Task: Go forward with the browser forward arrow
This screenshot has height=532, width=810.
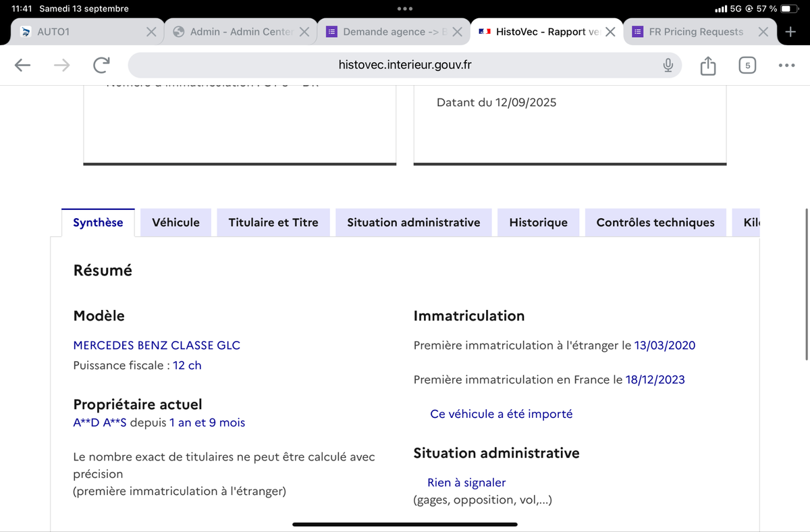Action: tap(61, 65)
